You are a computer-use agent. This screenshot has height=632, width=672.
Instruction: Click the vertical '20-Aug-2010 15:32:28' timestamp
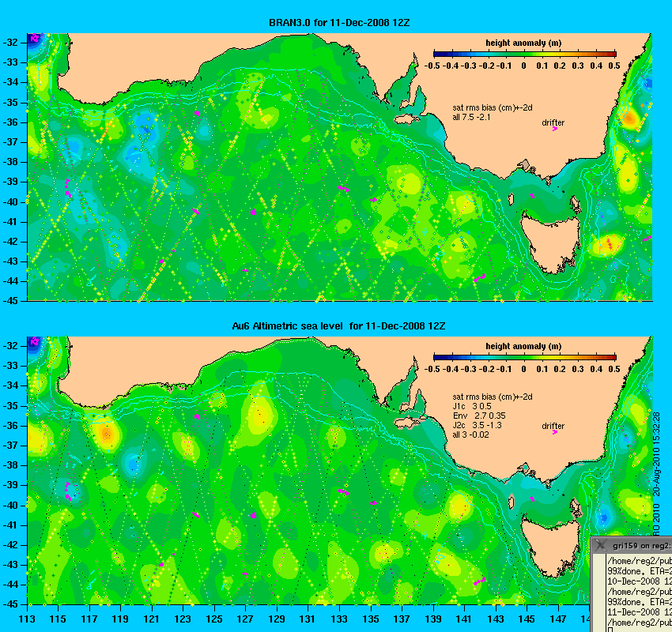point(656,454)
